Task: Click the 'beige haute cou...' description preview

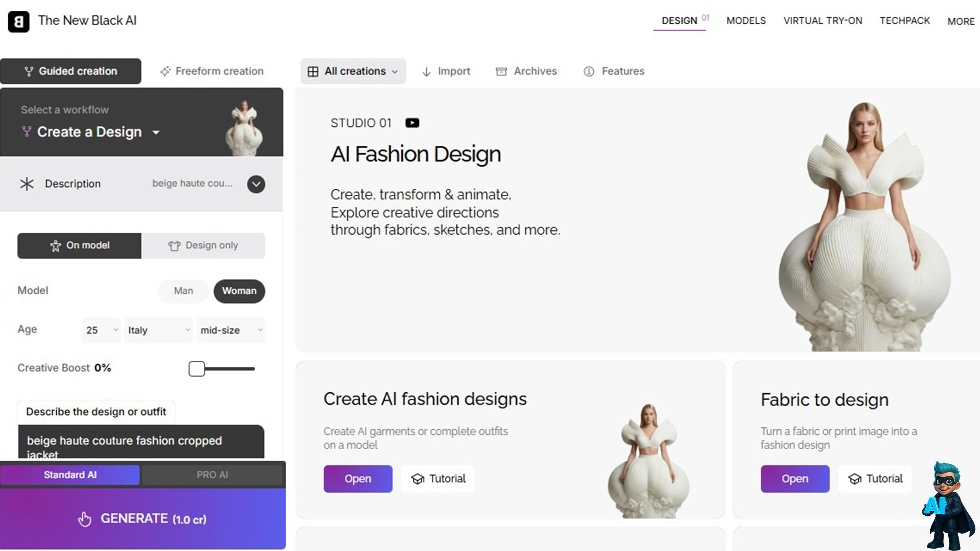Action: point(192,184)
